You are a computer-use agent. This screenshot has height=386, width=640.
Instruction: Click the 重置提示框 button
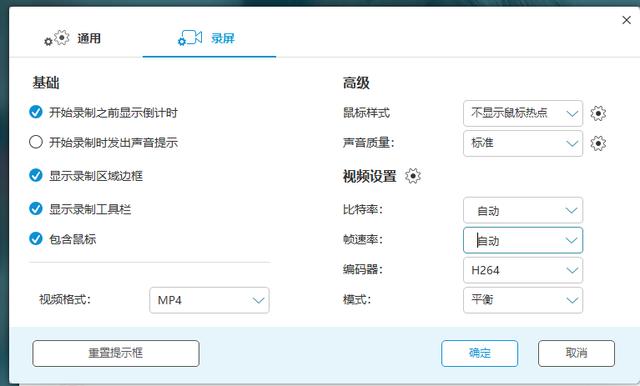(x=116, y=353)
